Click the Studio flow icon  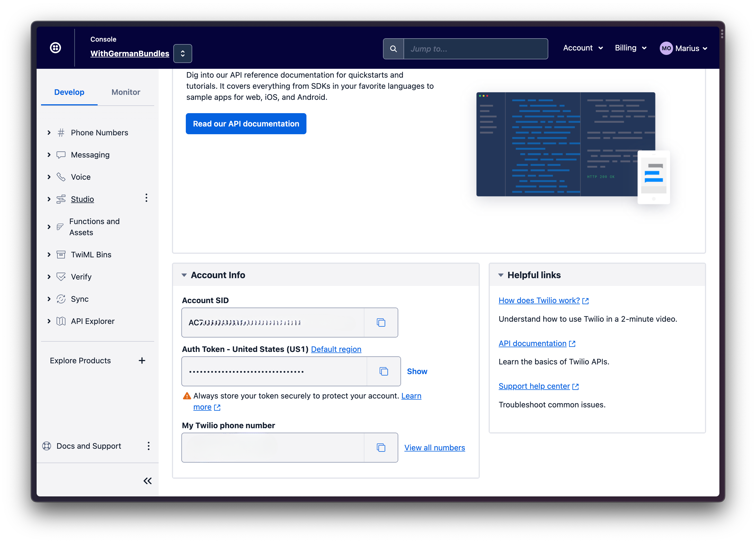point(61,199)
